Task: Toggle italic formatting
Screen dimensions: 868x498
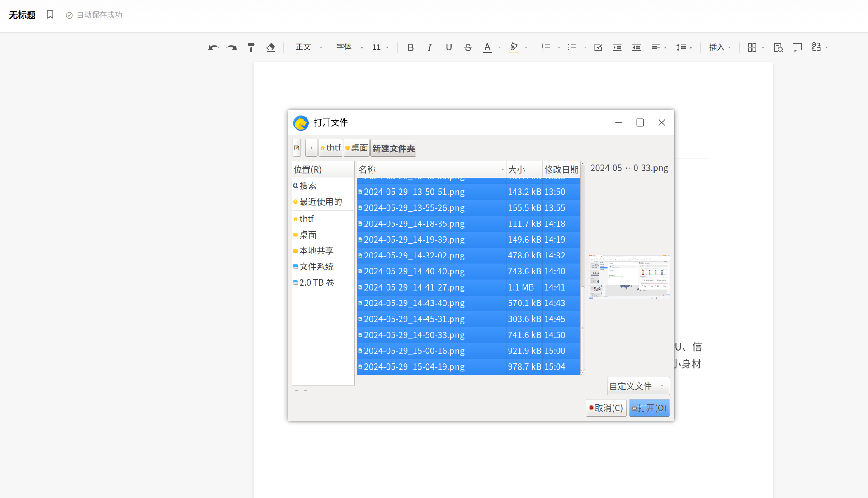Action: coord(429,47)
